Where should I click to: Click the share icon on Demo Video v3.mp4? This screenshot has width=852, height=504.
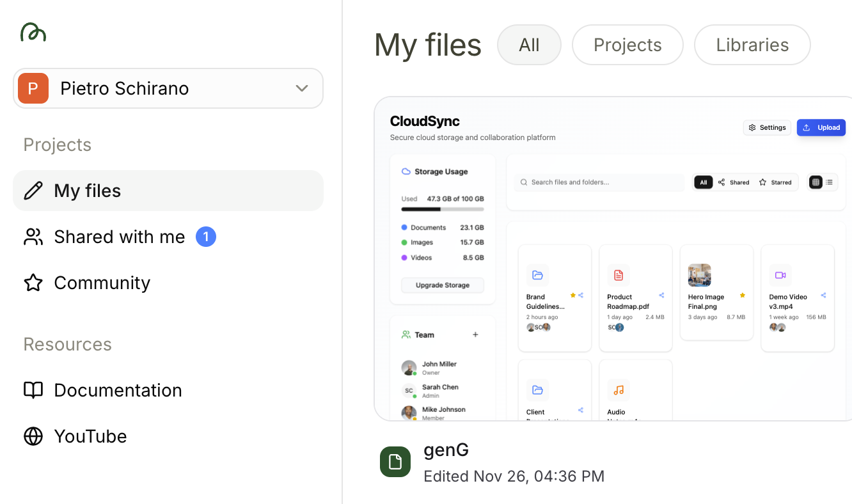coord(823,295)
